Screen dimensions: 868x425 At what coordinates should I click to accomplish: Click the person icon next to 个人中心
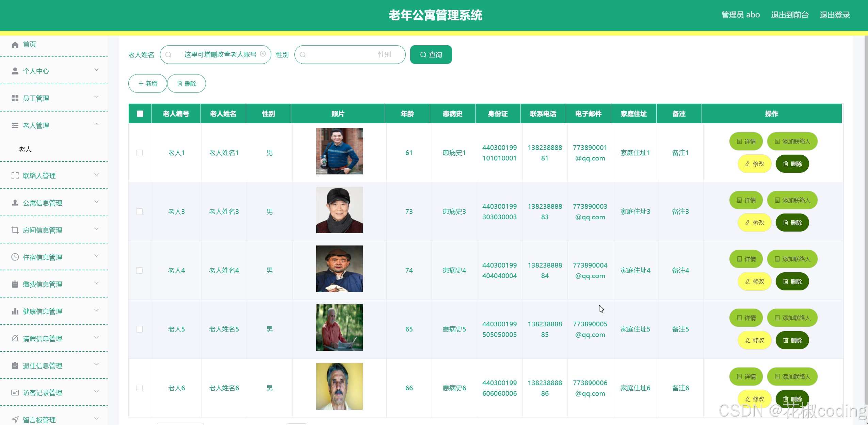(15, 71)
